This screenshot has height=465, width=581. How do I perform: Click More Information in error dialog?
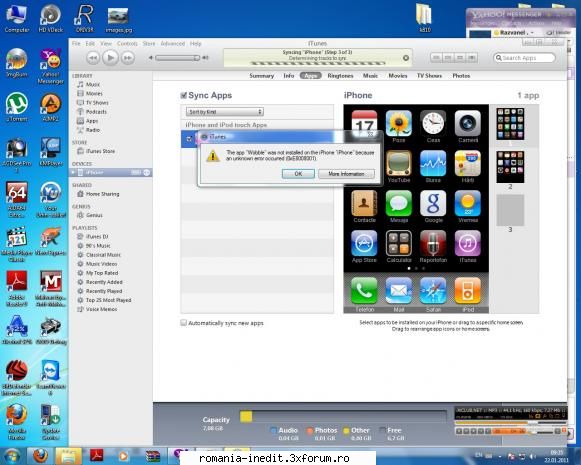pos(346,174)
